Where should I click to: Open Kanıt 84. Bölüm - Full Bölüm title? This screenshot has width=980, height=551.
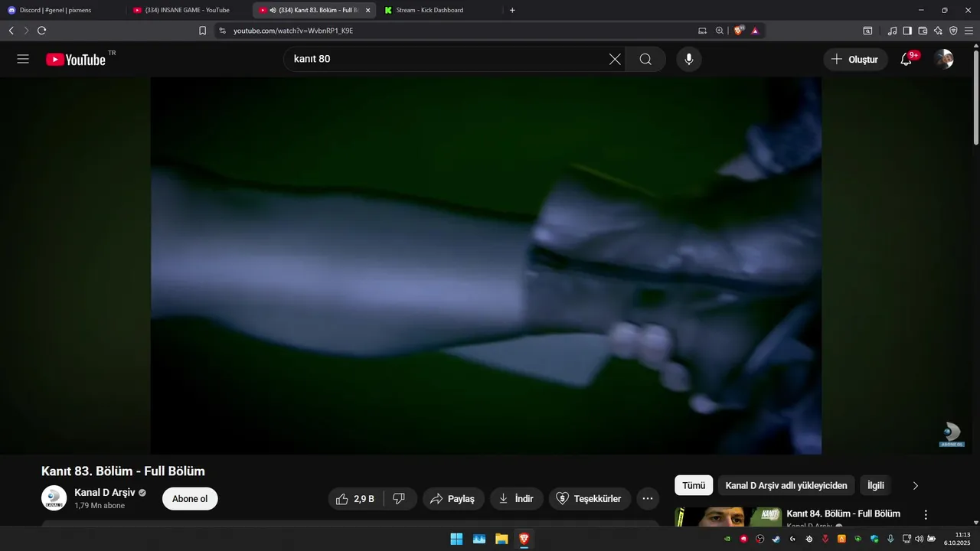click(x=843, y=514)
